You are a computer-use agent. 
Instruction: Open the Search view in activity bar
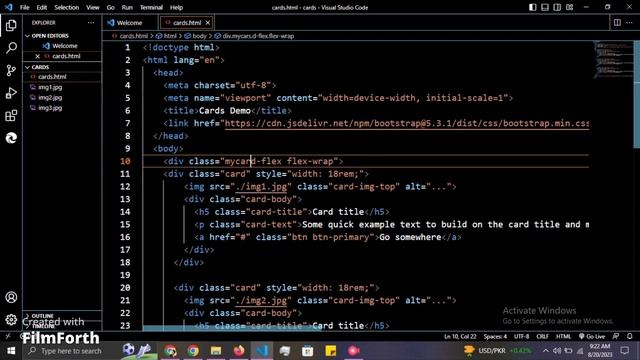[x=11, y=48]
